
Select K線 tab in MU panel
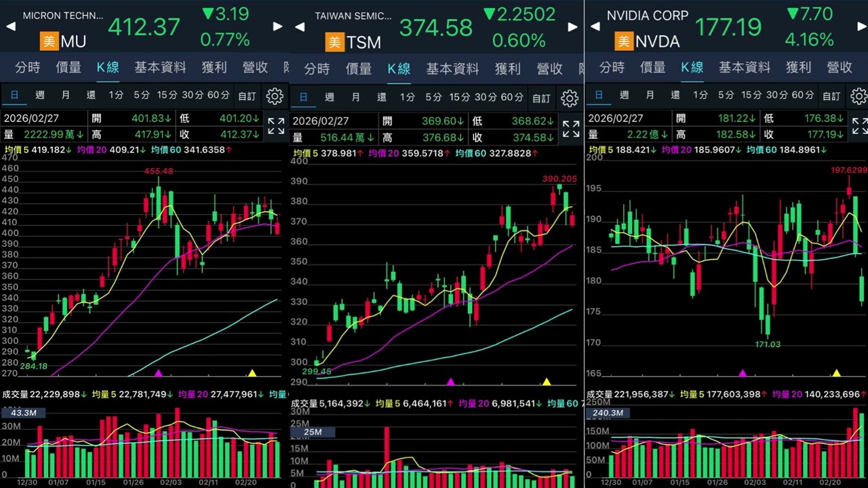[108, 67]
